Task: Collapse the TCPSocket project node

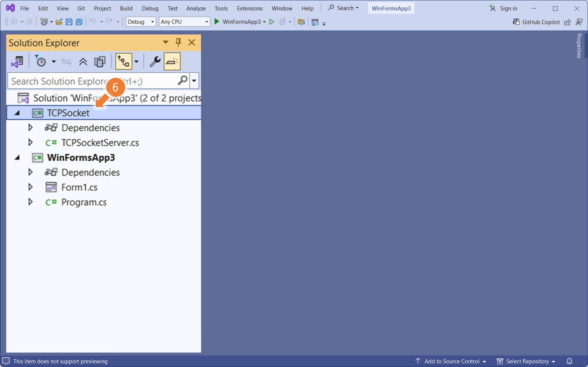Action: click(17, 113)
